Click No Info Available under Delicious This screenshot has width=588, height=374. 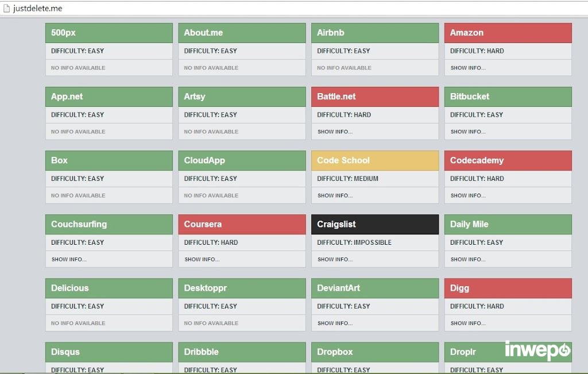click(78, 323)
